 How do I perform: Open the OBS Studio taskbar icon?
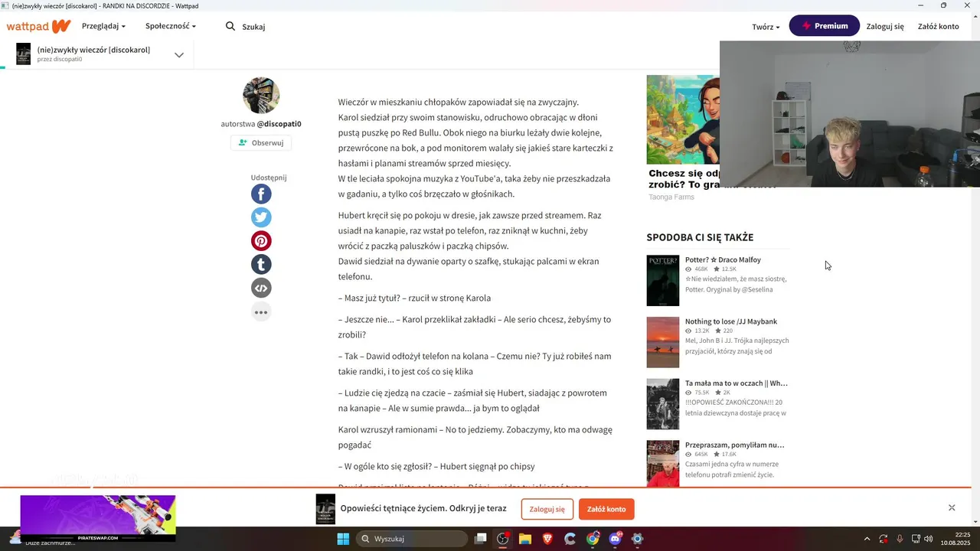point(503,539)
